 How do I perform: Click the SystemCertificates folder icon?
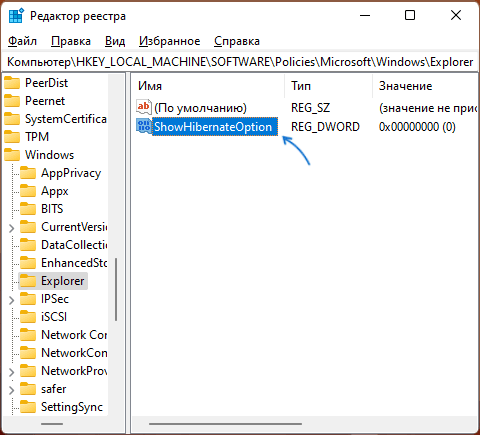(x=12, y=119)
